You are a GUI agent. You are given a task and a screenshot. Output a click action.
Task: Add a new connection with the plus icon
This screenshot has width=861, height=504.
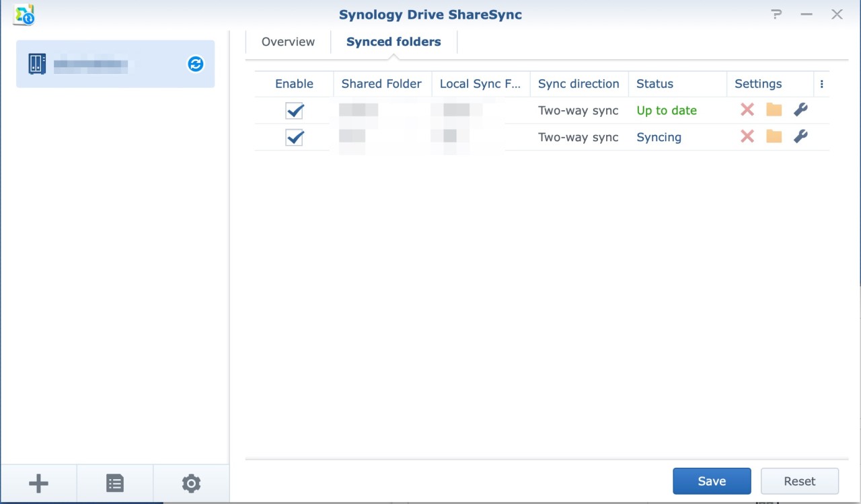point(38,482)
